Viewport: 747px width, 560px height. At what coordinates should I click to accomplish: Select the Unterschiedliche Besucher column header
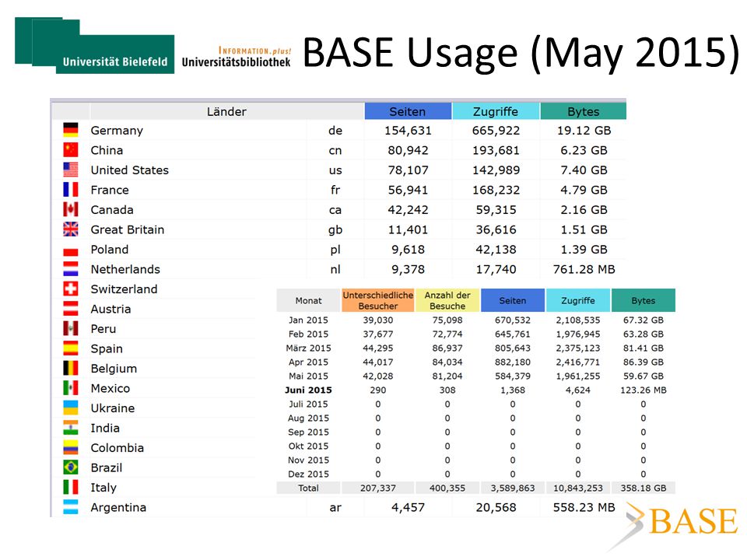point(378,300)
